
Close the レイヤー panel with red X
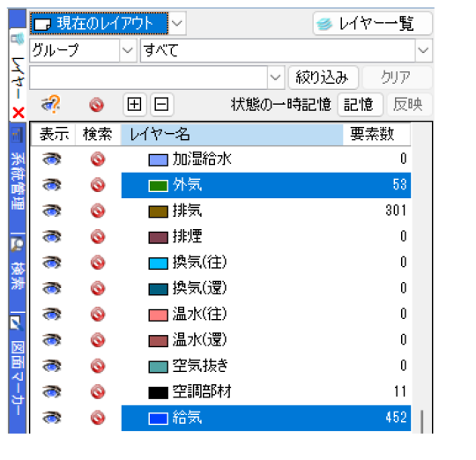(x=19, y=113)
